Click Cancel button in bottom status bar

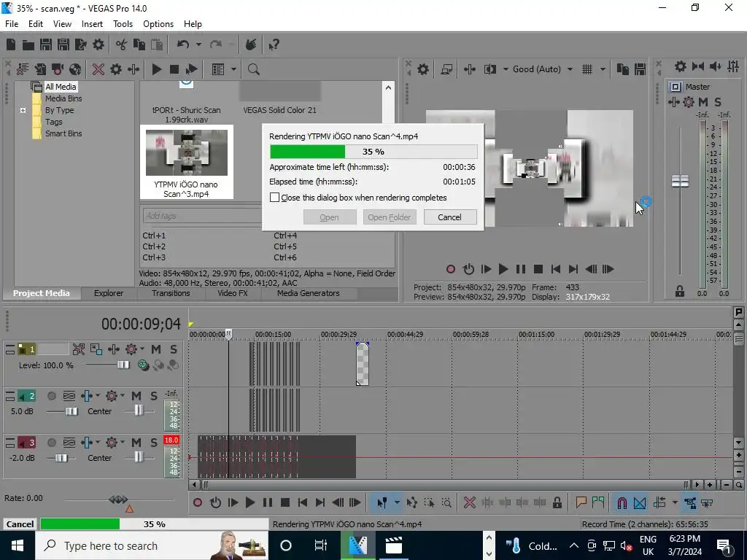pyautogui.click(x=20, y=524)
